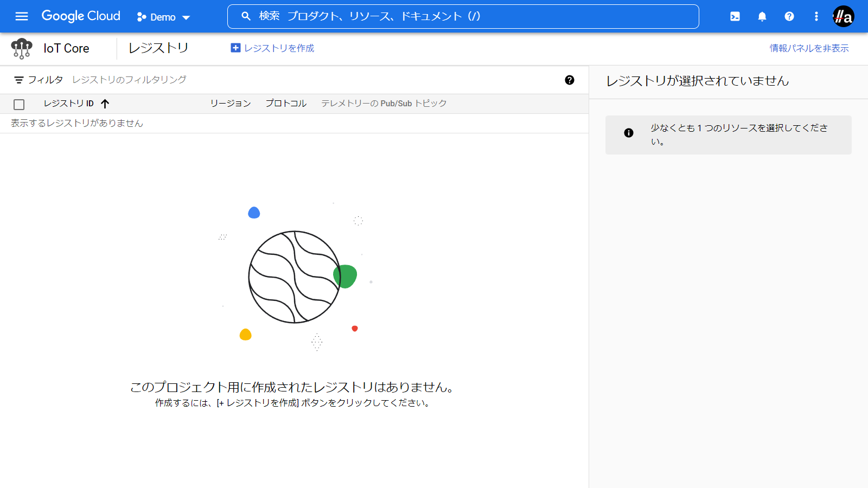Viewport: 868px width, 488px height.
Task: Click the filter list icon
Action: 19,80
